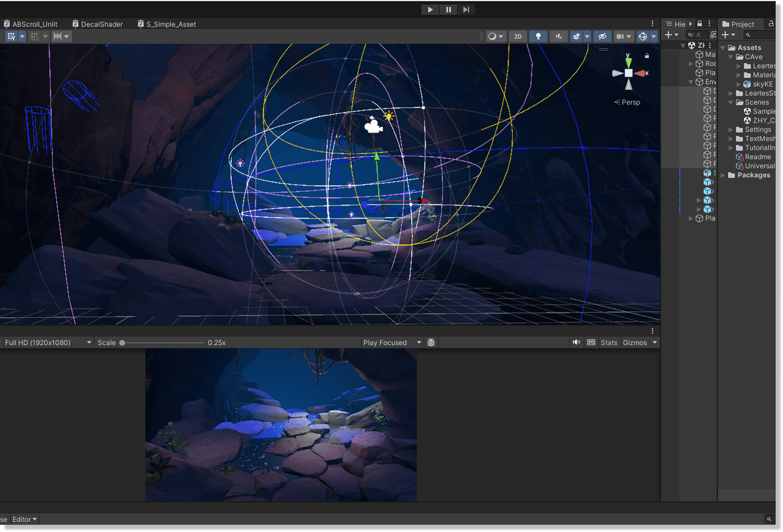Toggle 2D view mode
The height and width of the screenshot is (532, 783).
click(x=517, y=36)
